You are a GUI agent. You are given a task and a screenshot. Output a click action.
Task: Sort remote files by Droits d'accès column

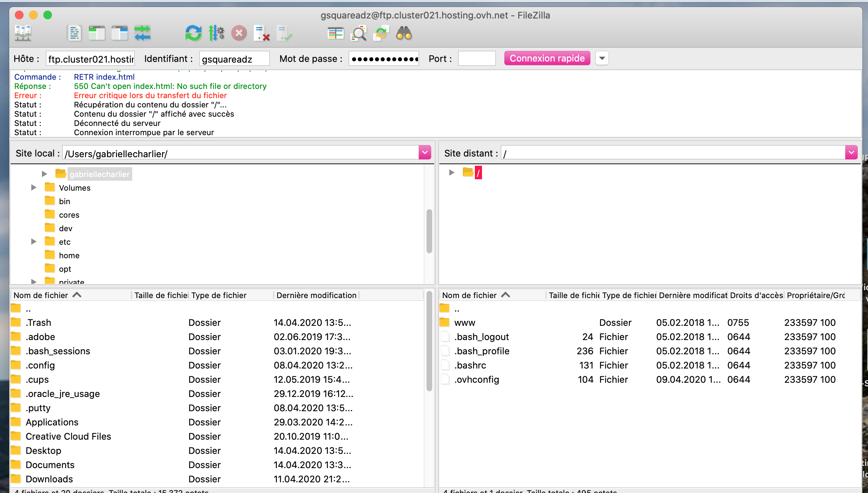click(x=756, y=295)
